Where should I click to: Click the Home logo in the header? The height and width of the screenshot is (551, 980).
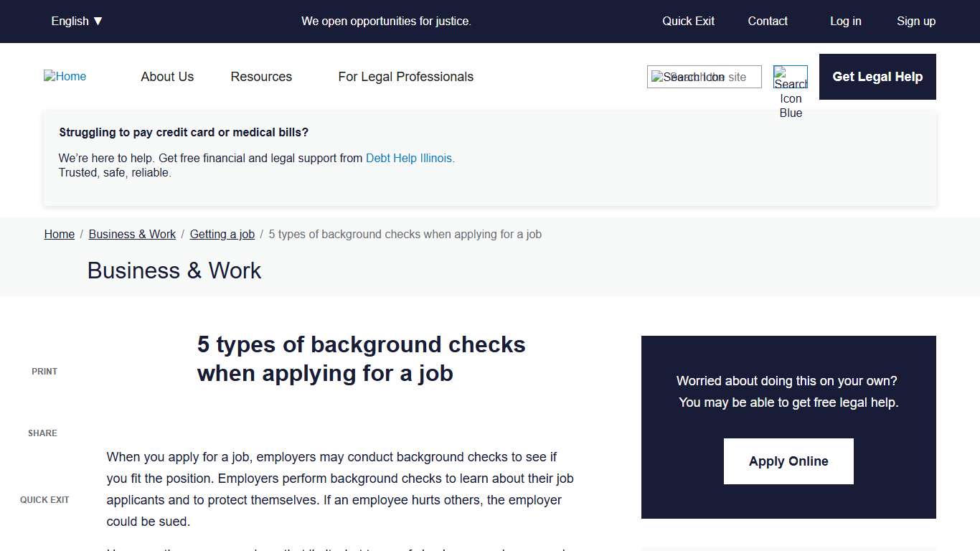click(65, 76)
